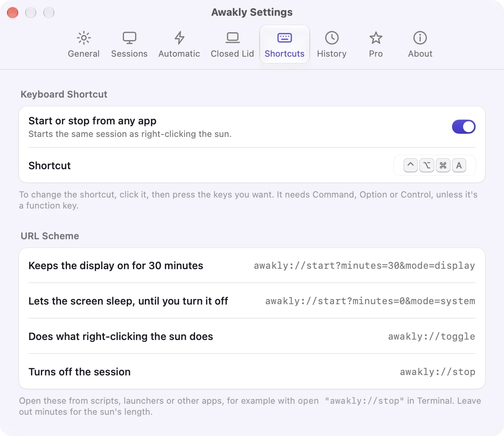
Task: Click "Keeps the display on for 30 minutes"
Action: click(x=116, y=266)
